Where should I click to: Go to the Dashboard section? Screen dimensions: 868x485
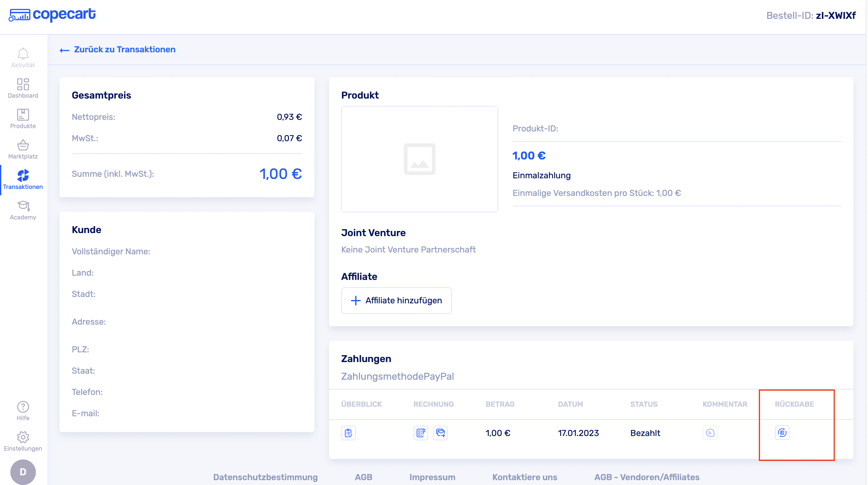[x=23, y=88]
